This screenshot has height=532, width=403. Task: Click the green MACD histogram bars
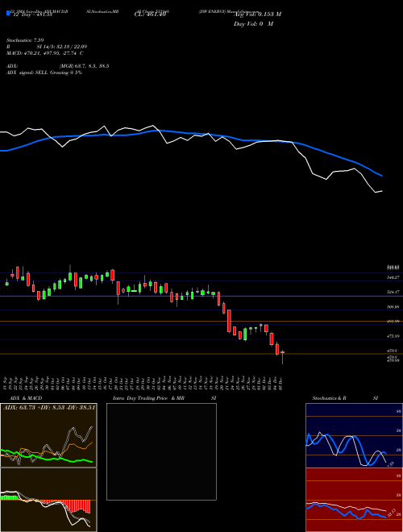(9, 497)
